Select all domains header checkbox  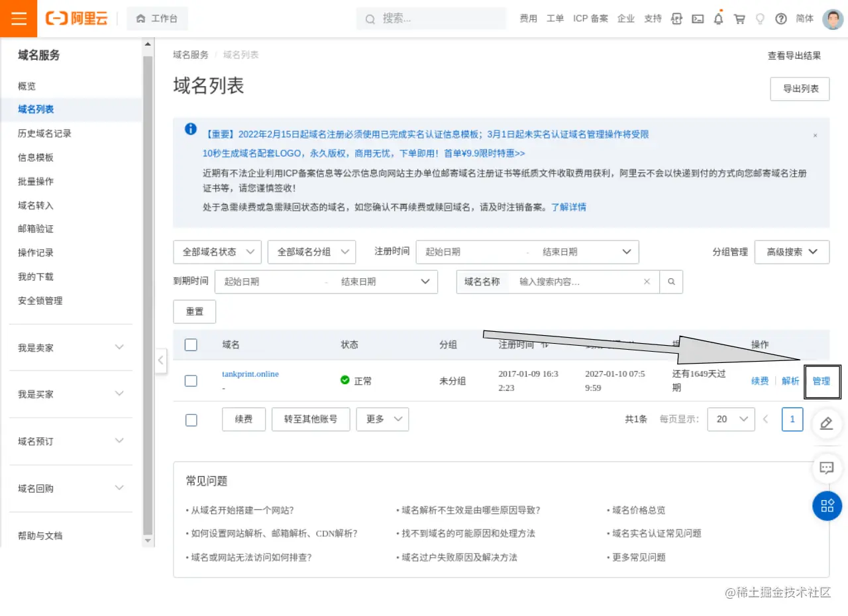(x=191, y=344)
